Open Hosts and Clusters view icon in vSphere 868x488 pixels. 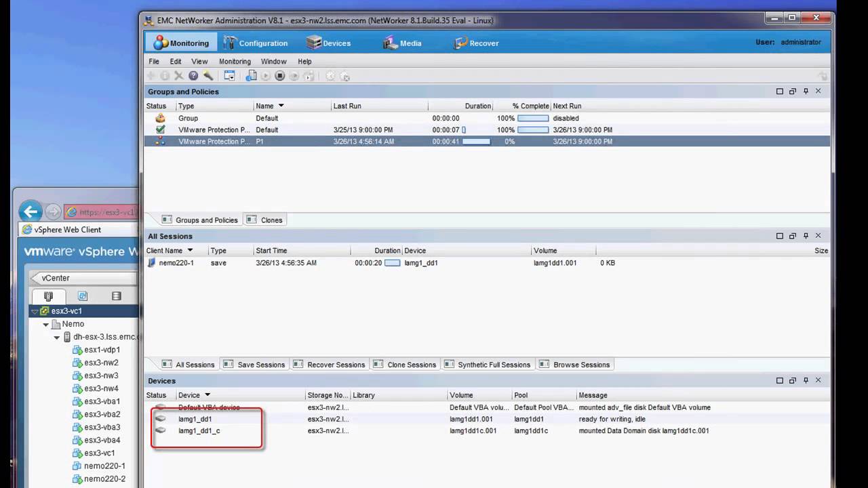48,296
